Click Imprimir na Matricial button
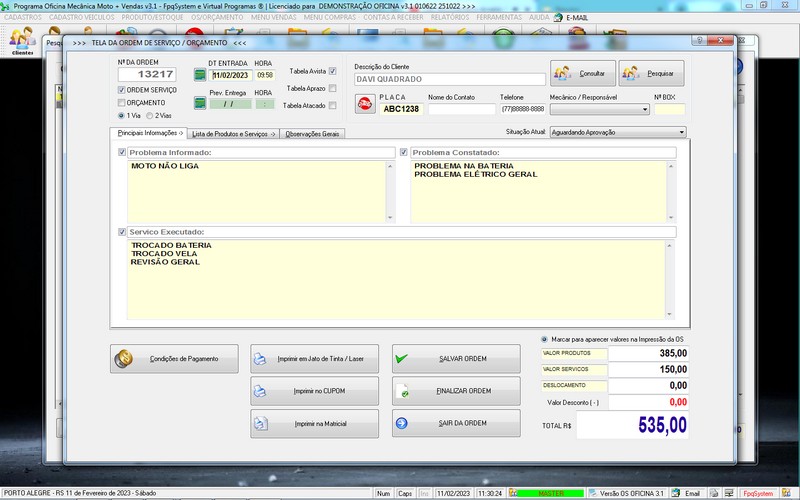 (314, 423)
